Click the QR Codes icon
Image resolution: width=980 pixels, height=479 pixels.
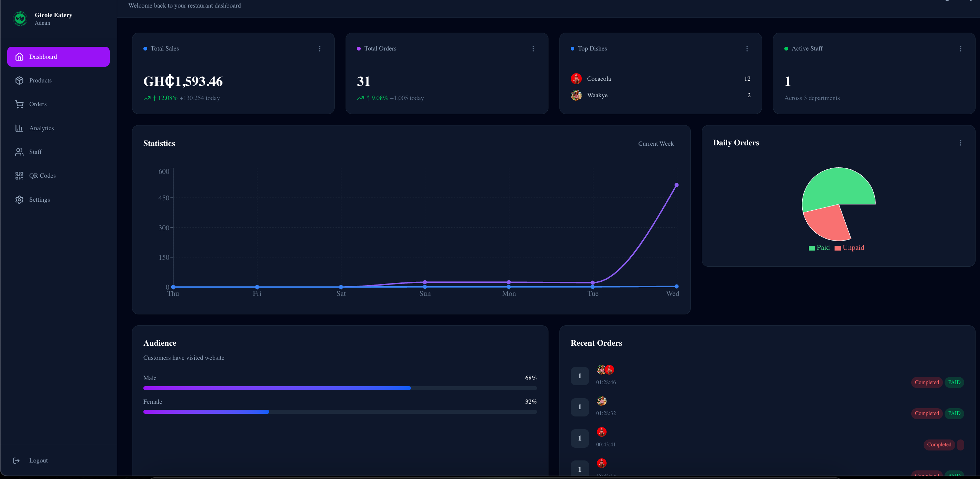coord(19,176)
